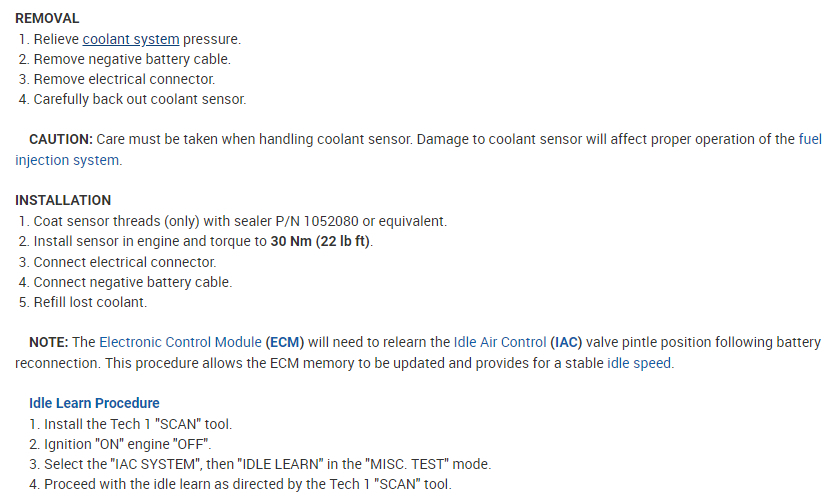
Task: Open the underlined "coolant system" link
Action: tap(131, 39)
